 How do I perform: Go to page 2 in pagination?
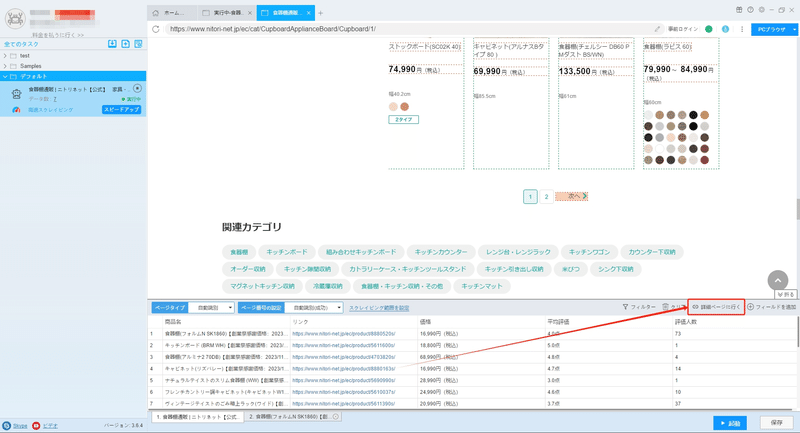[546, 196]
